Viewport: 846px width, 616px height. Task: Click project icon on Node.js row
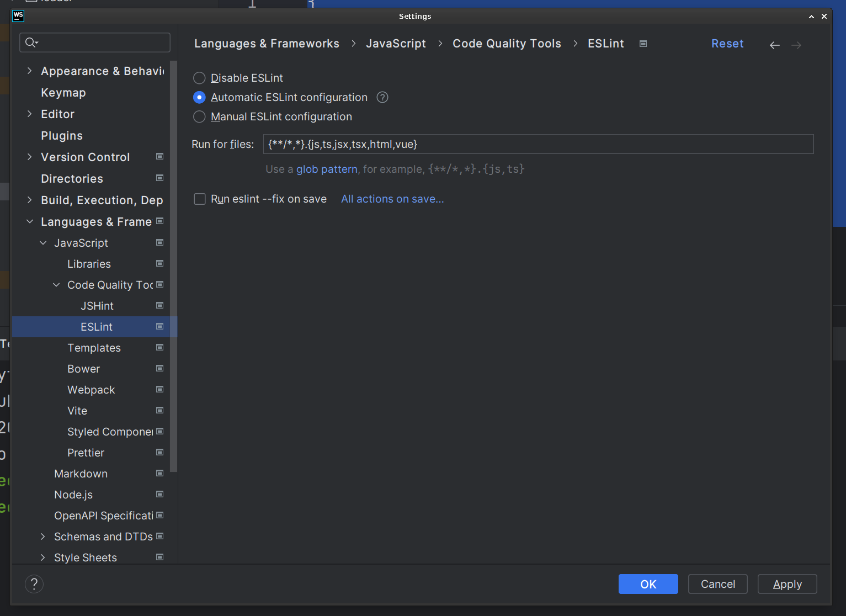pos(160,494)
